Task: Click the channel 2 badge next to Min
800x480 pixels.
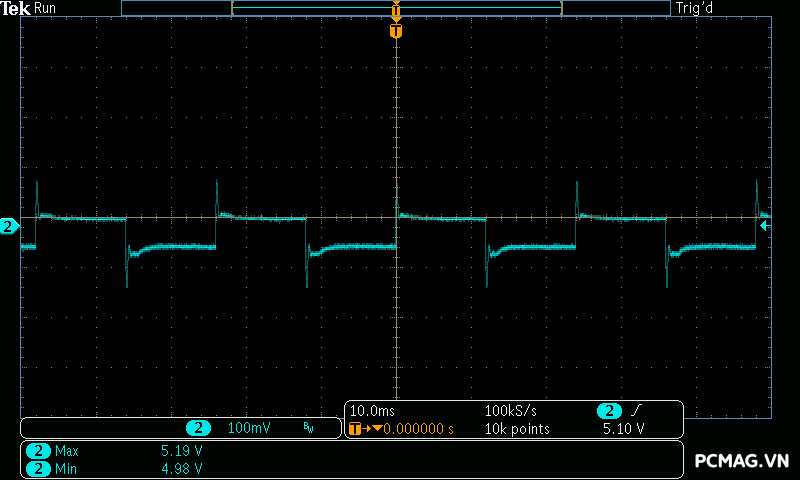Action: click(x=38, y=468)
